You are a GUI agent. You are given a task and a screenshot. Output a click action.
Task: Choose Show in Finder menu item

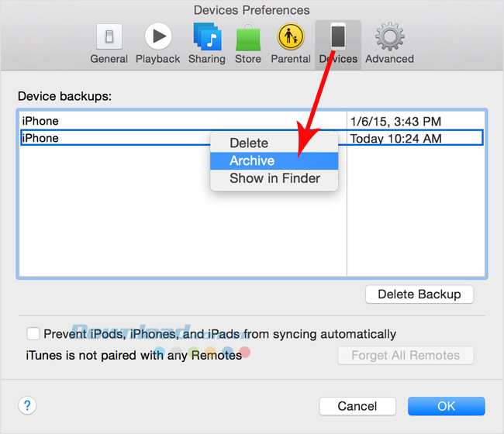click(274, 178)
